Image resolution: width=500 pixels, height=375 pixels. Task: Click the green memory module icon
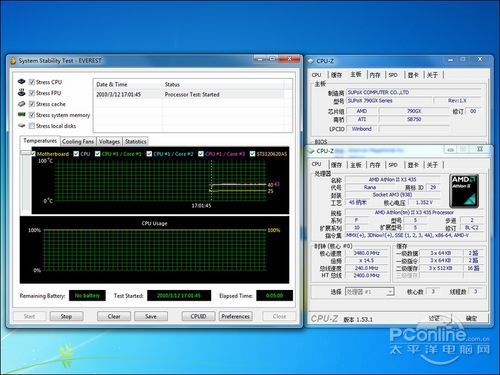[22, 114]
